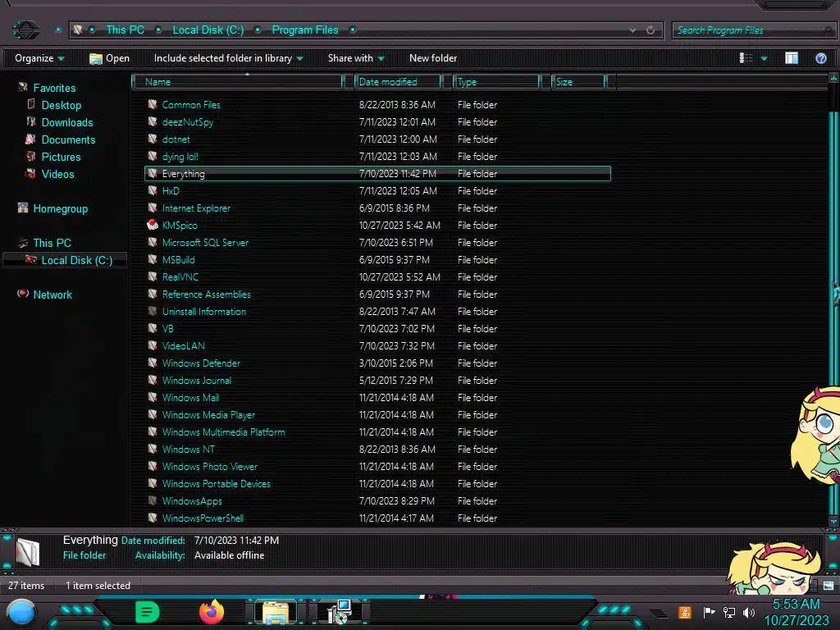Open Desktop in the sidebar

[x=61, y=105]
